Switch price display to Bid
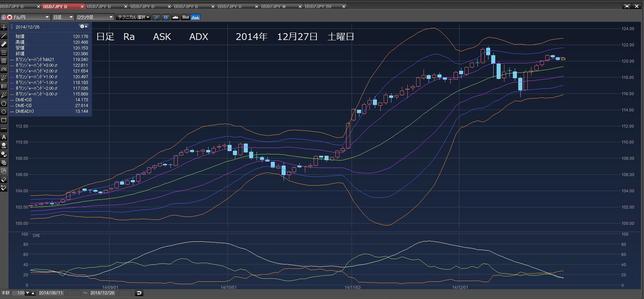This screenshot has width=644, height=299. point(186,17)
